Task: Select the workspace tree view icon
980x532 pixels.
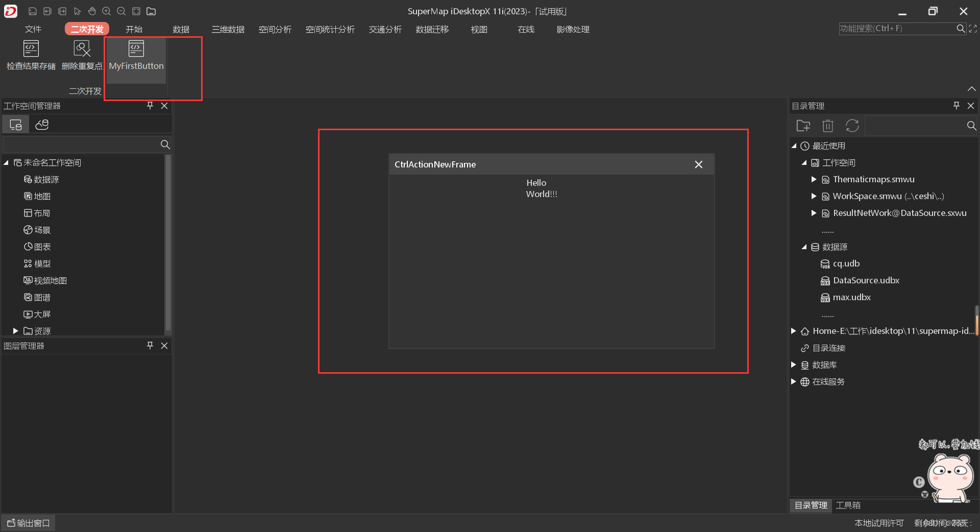Action: click(16, 125)
